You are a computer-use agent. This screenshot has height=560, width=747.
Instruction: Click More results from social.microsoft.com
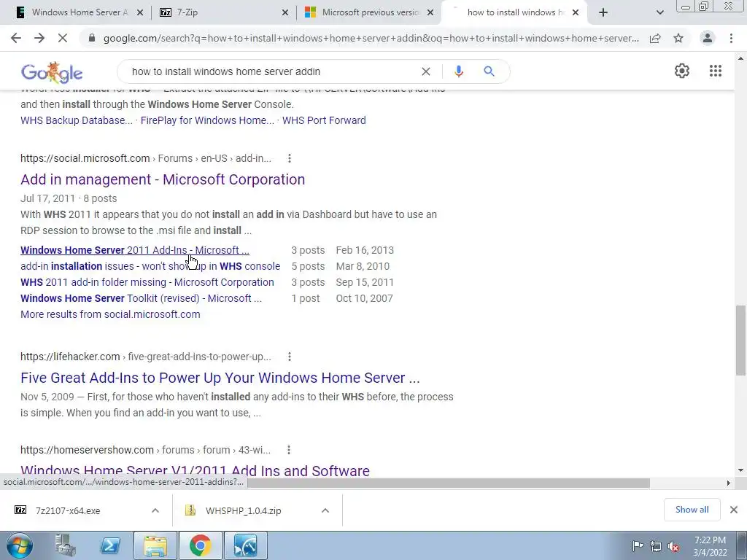[110, 314]
